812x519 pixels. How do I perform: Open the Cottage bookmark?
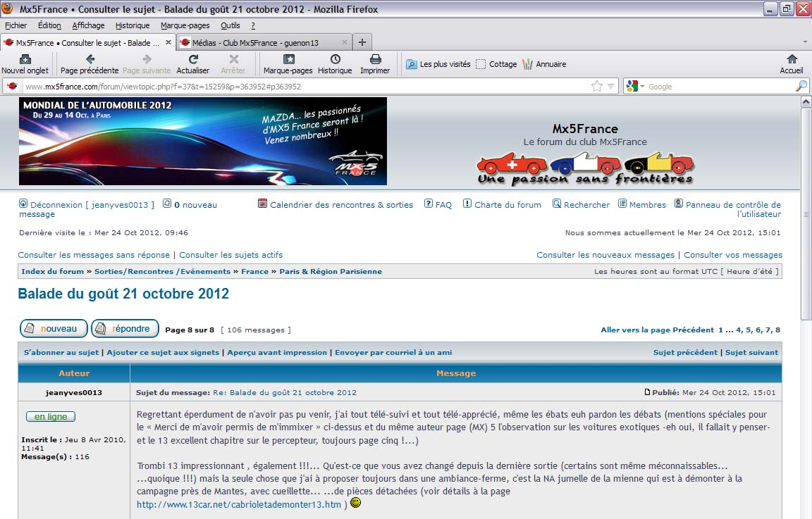pos(496,64)
